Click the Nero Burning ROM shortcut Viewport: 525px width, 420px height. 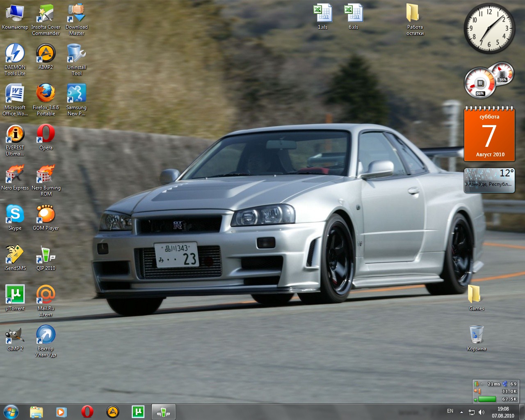(x=46, y=174)
